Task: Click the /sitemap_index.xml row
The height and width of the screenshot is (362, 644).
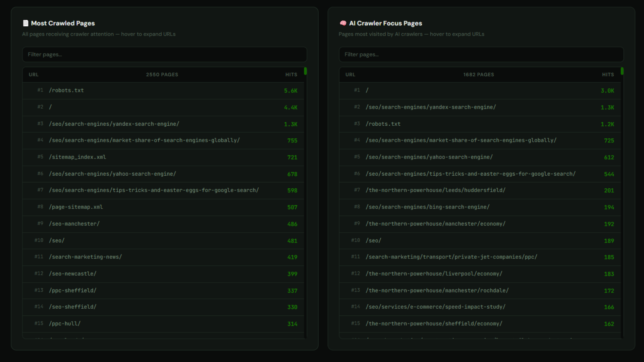Action: tap(163, 157)
